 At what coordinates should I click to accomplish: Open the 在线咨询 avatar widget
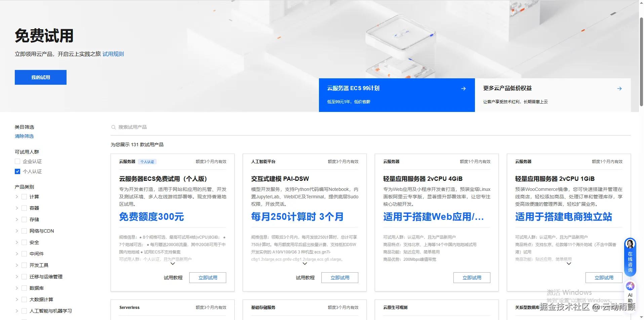point(630,257)
